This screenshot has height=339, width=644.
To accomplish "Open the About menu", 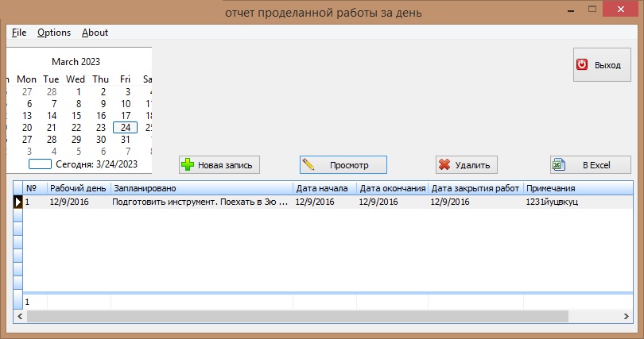I will click(x=95, y=33).
